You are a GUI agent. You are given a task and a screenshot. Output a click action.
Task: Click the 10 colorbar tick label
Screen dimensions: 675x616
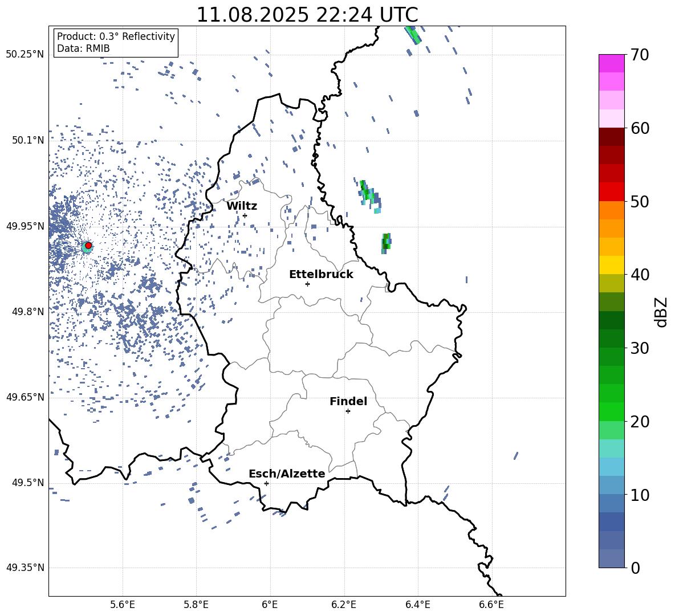(x=640, y=495)
